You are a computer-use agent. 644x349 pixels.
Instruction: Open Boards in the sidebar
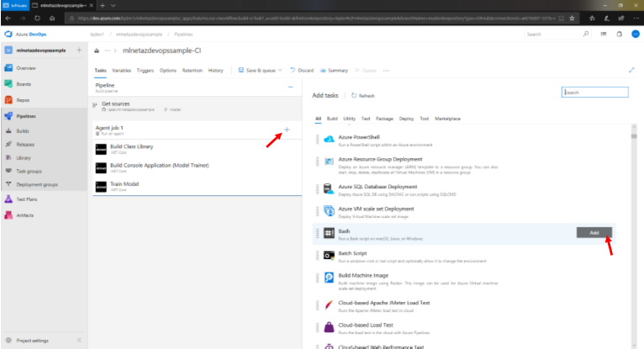(24, 84)
